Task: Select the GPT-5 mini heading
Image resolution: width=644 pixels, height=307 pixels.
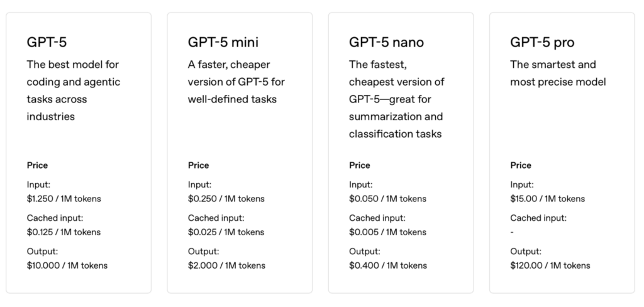Action: [x=223, y=42]
